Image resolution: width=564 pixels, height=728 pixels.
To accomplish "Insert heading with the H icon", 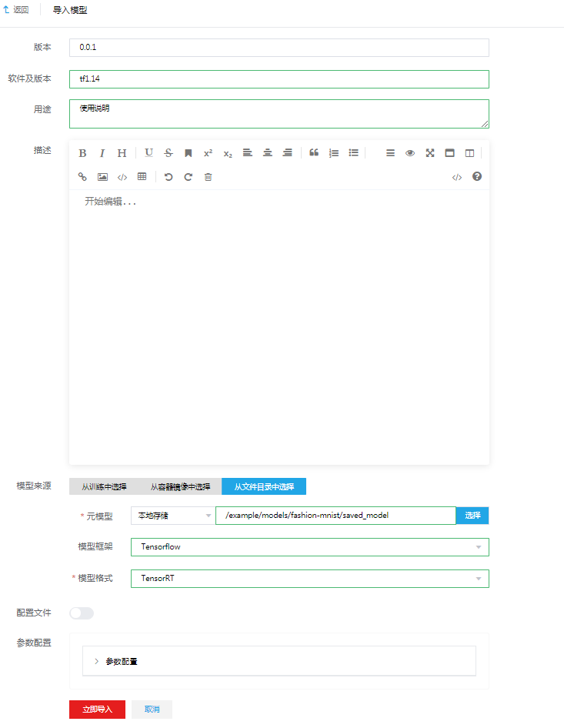I will tap(122, 153).
